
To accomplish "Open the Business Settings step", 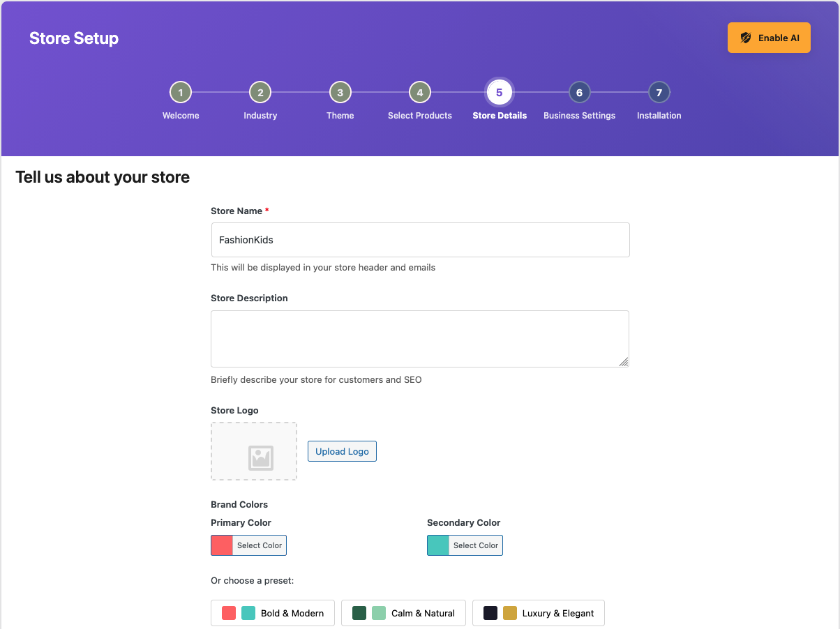I will (x=579, y=91).
